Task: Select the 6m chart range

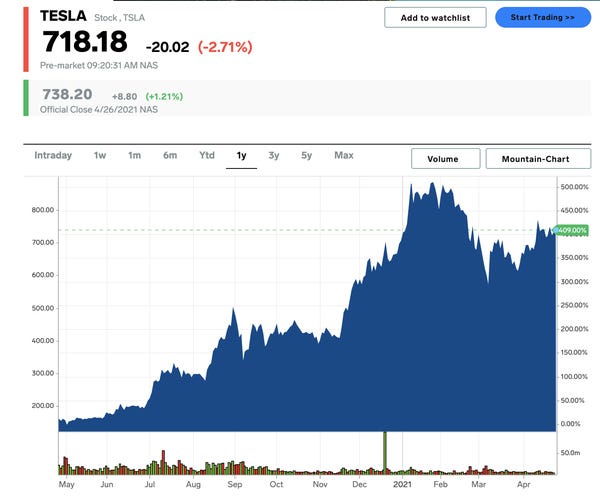Action: [x=170, y=155]
